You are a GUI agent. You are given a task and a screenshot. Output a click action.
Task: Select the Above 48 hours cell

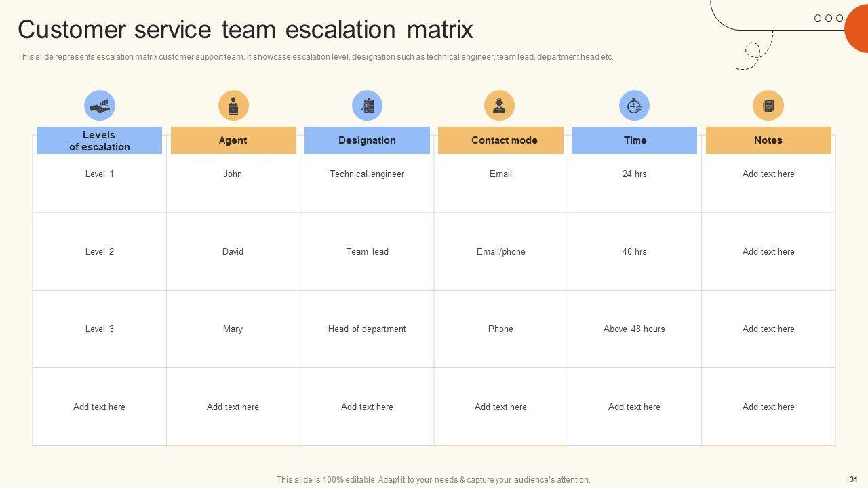634,329
